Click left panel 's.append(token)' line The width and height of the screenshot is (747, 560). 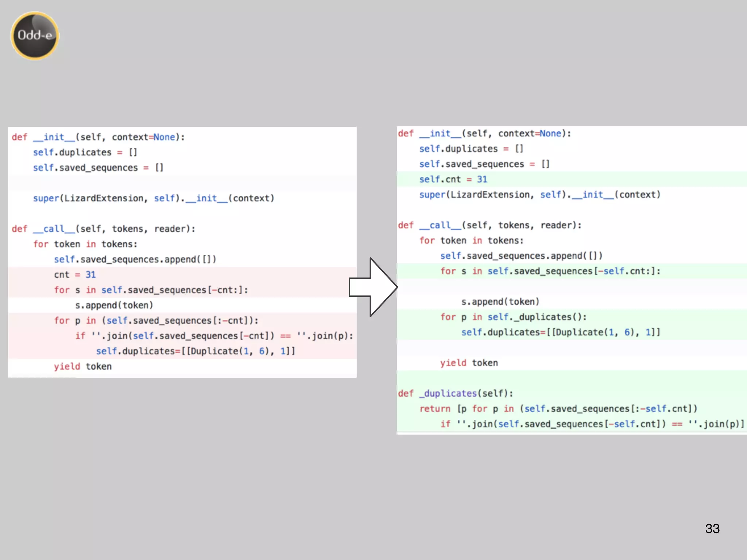(114, 305)
